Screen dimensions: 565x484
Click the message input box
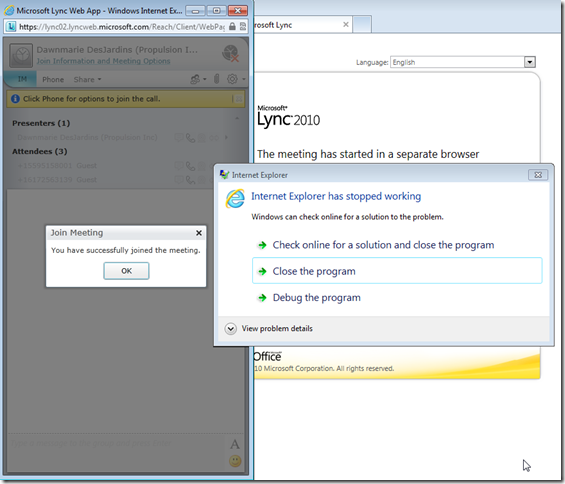(116, 452)
